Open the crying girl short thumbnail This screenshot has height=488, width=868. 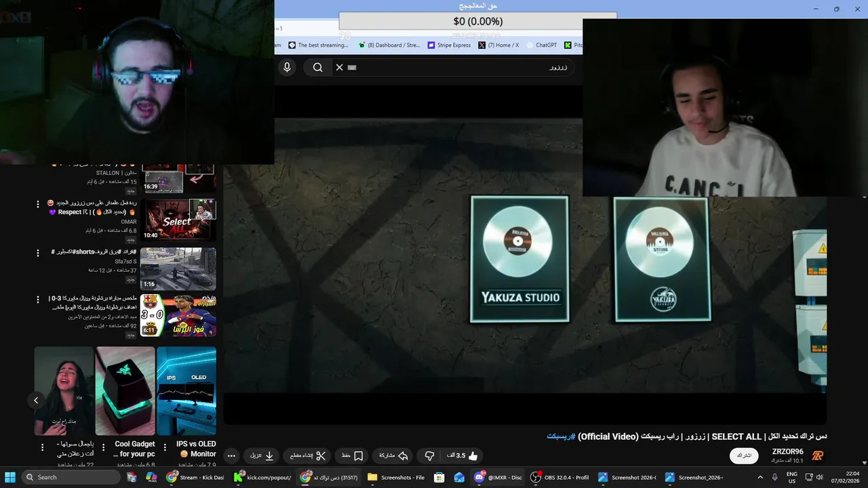tap(64, 391)
